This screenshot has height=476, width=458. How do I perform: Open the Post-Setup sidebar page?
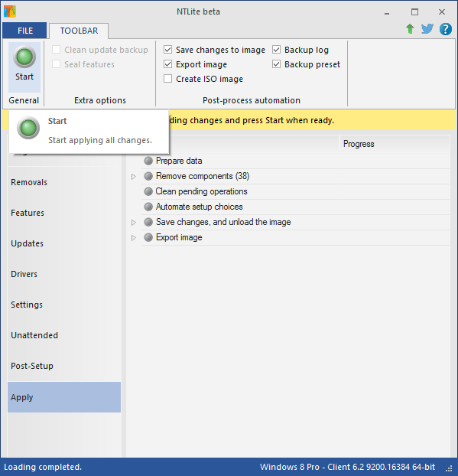pyautogui.click(x=64, y=366)
